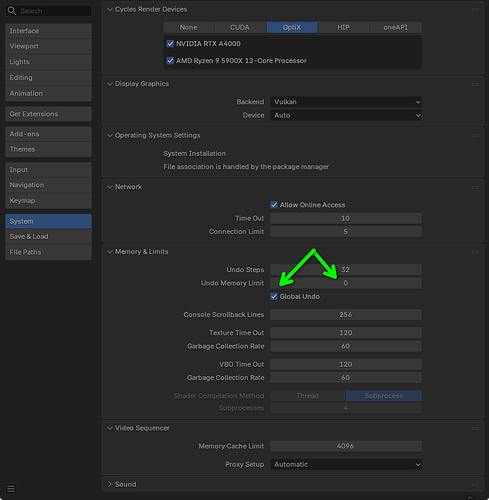Open the Navigation preferences category
This screenshot has height=500, width=489.
(x=48, y=185)
